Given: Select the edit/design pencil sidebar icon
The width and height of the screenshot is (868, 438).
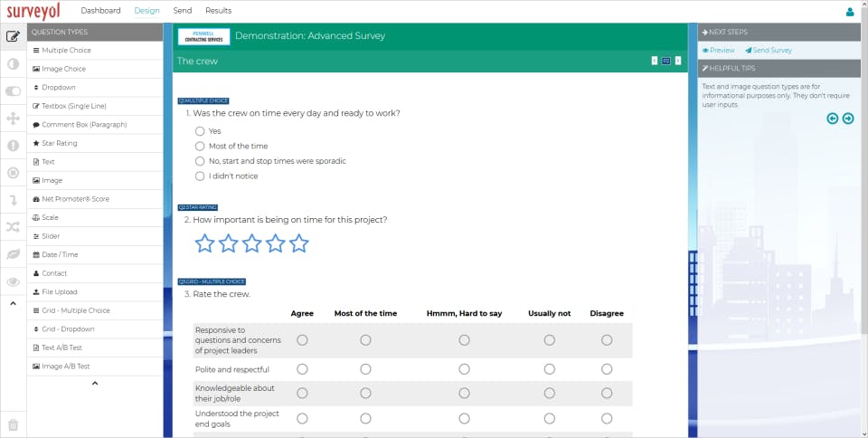Looking at the screenshot, I should click(x=14, y=36).
